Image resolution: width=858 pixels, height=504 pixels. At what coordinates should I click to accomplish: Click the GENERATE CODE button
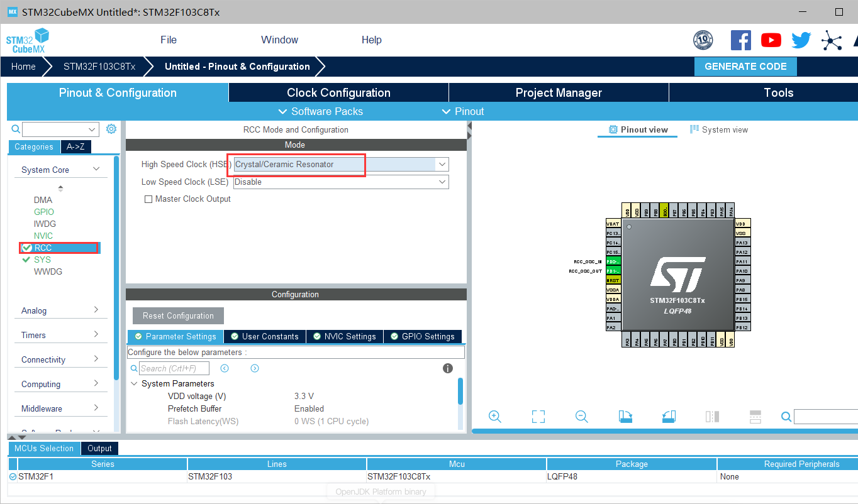(x=745, y=66)
